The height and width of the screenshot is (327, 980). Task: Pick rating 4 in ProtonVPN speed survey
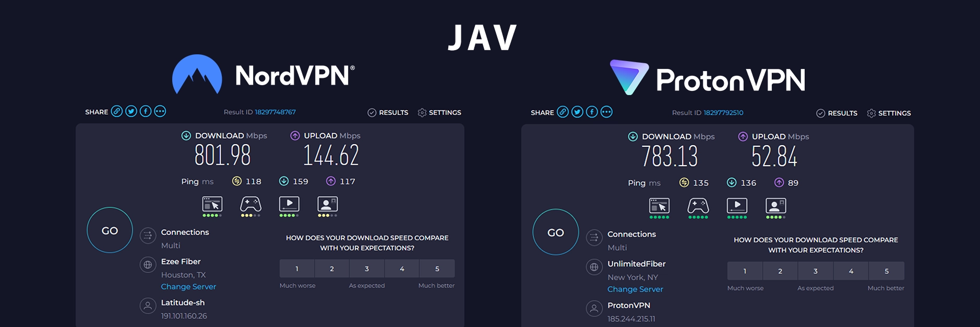point(851,271)
